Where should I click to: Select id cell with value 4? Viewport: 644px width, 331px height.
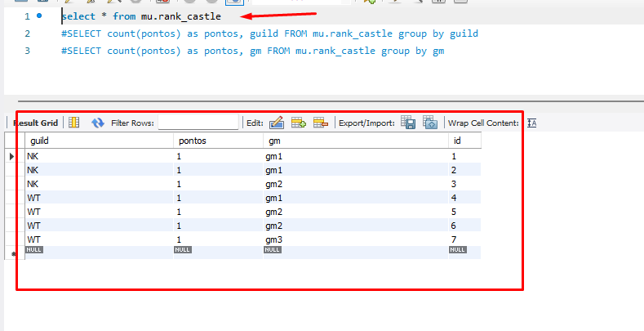(x=454, y=197)
